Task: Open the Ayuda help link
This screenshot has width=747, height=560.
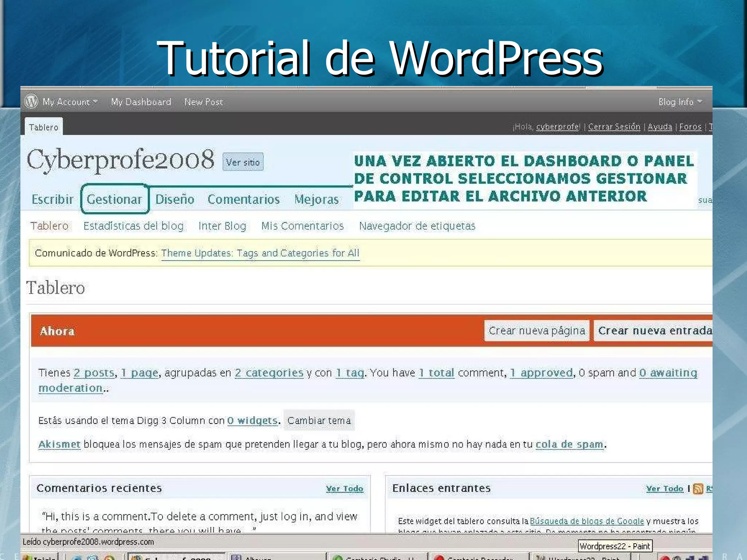Action: click(660, 127)
